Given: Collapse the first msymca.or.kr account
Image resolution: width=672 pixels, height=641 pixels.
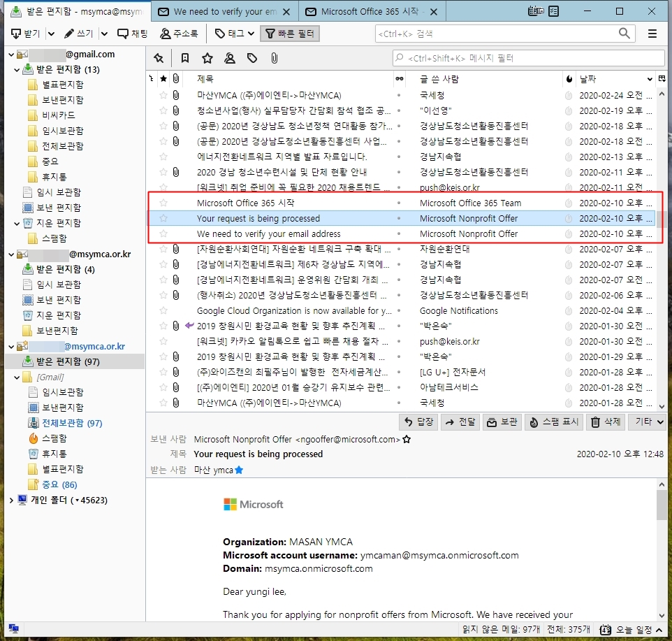Looking at the screenshot, I should tap(12, 254).
